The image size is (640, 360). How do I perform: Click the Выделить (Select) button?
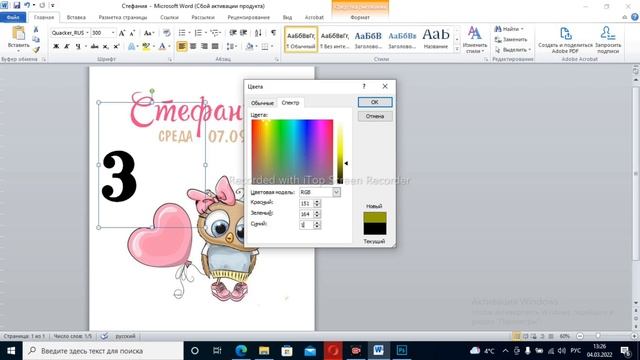(512, 50)
